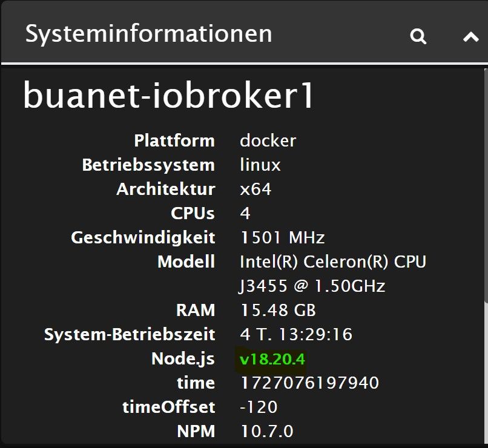Collapse the Systeminformationen panel with chevron
This screenshot has height=448, width=488.
[x=471, y=37]
